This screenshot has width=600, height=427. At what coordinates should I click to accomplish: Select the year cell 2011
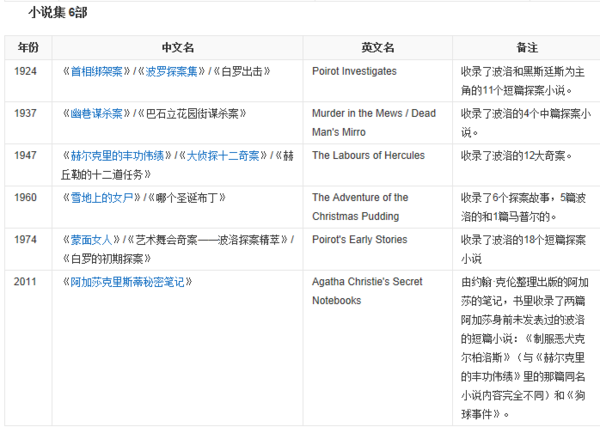[25, 282]
